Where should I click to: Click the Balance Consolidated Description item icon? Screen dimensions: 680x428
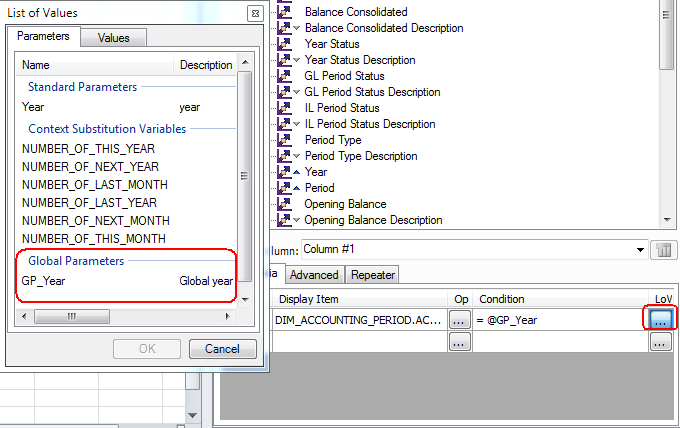coord(284,28)
